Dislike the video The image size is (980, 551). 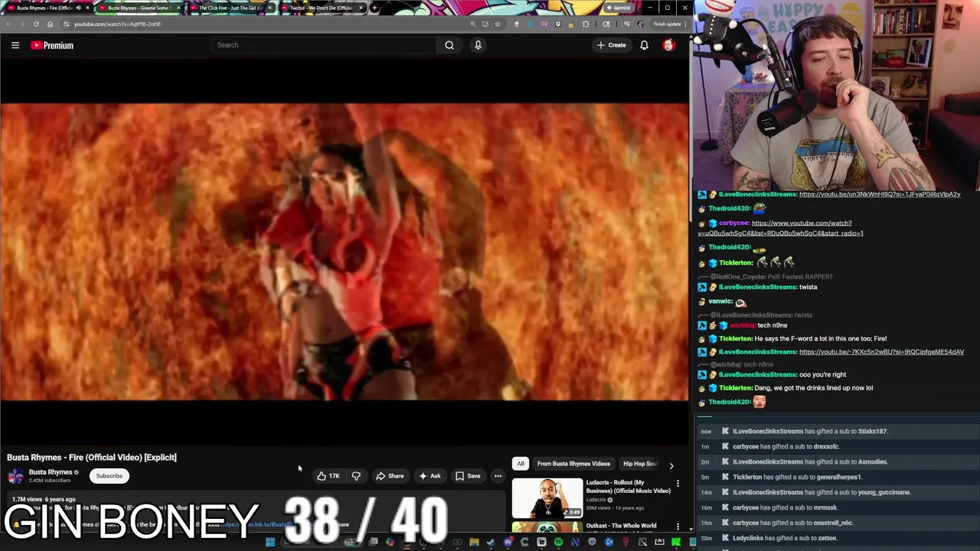(x=356, y=476)
